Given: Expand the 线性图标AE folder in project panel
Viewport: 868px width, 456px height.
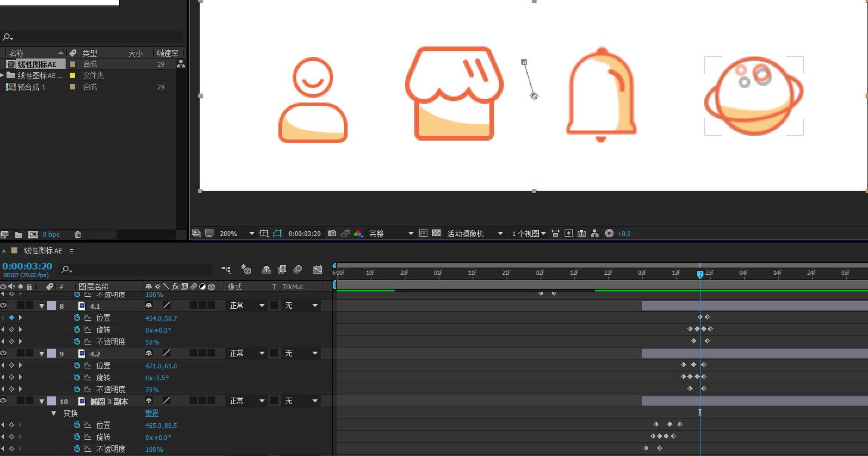Looking at the screenshot, I should click(x=2, y=75).
